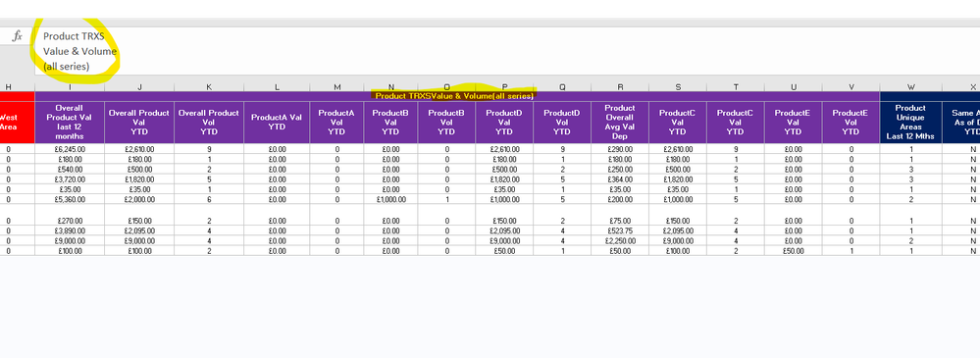Select 'ProductD Val YTD' header cell
Screen dimensions: 980x358
(504, 122)
